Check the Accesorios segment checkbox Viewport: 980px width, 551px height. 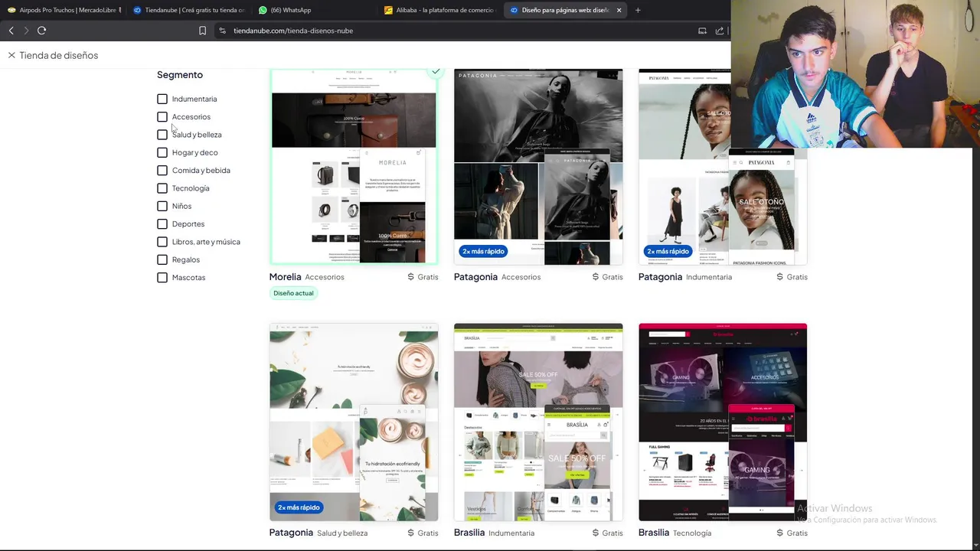(162, 117)
